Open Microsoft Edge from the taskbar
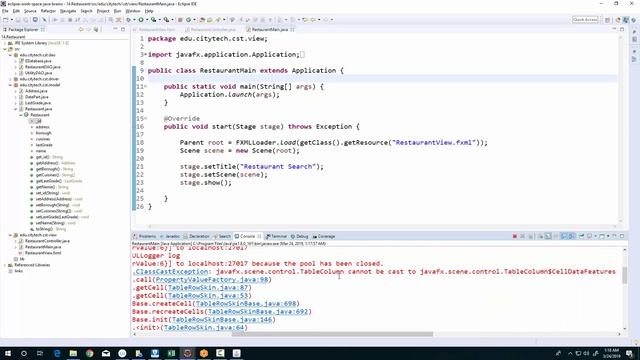 [x=57, y=353]
